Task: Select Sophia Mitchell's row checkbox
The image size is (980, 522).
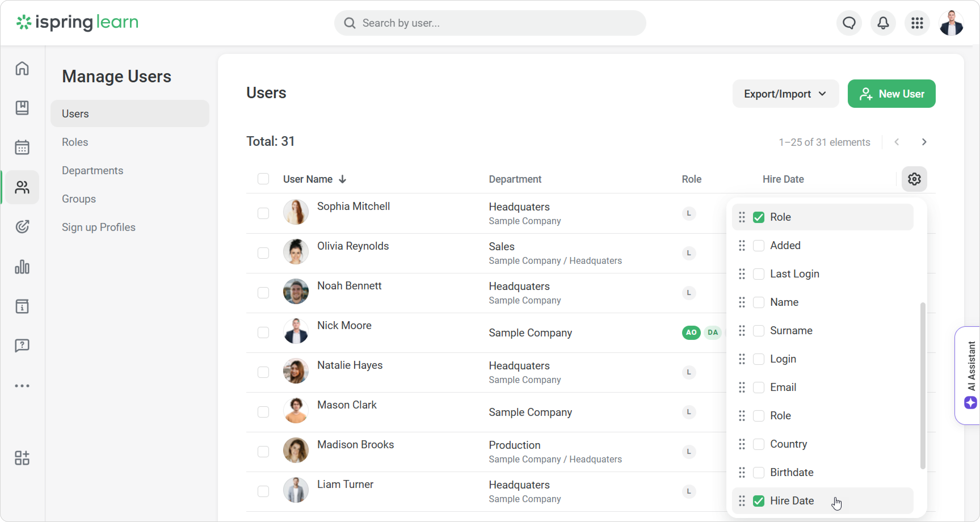Action: pyautogui.click(x=263, y=213)
